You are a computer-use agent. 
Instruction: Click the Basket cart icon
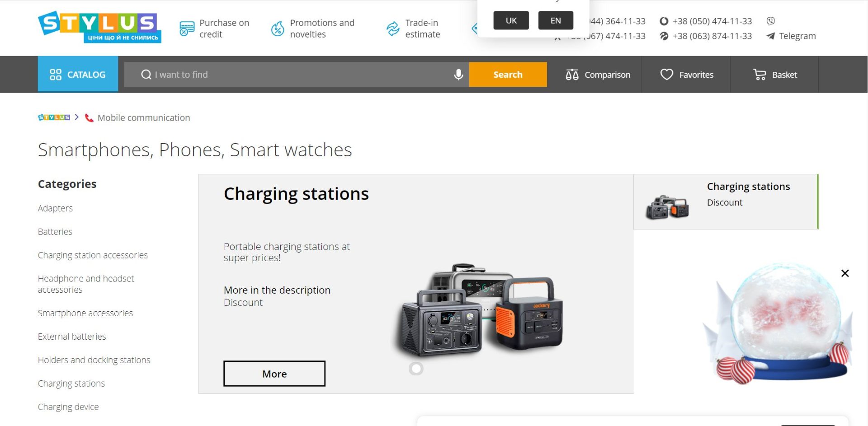[759, 75]
